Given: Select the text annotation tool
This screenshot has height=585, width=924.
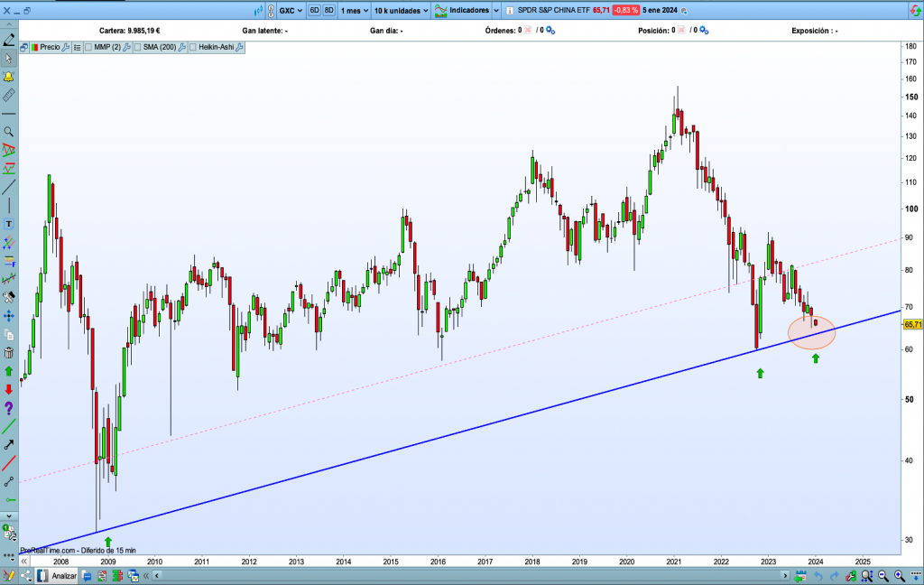Looking at the screenshot, I should pos(9,223).
